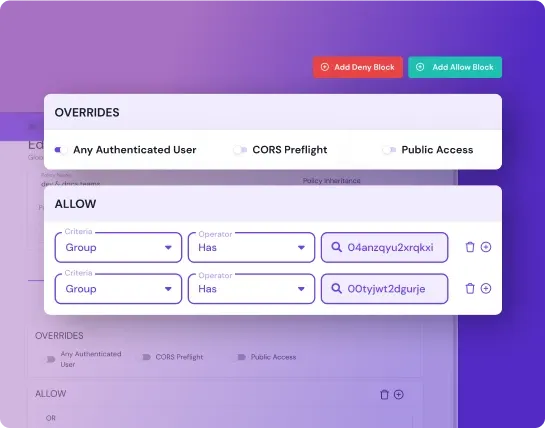The image size is (545, 428).
Task: Enable the Public Access override
Action: click(389, 150)
